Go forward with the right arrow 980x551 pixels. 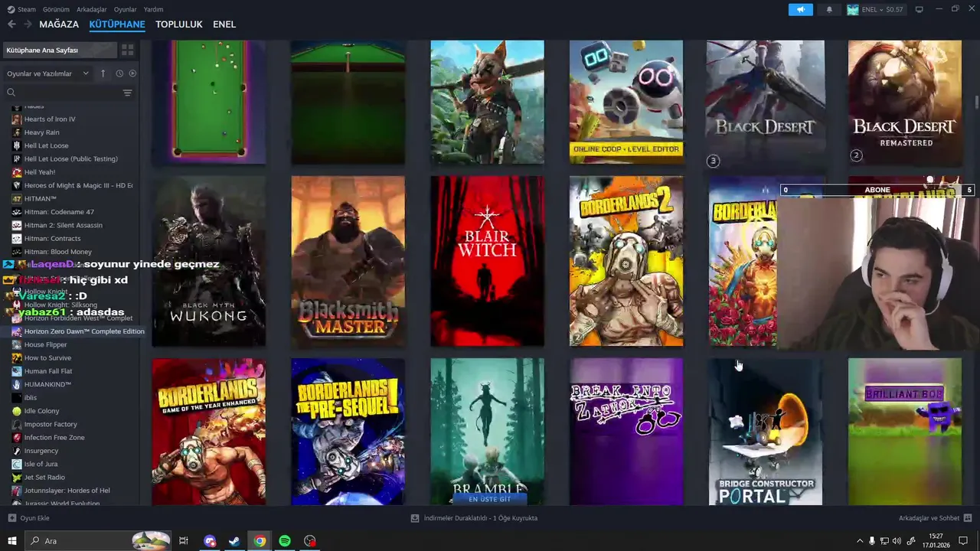[x=28, y=24]
